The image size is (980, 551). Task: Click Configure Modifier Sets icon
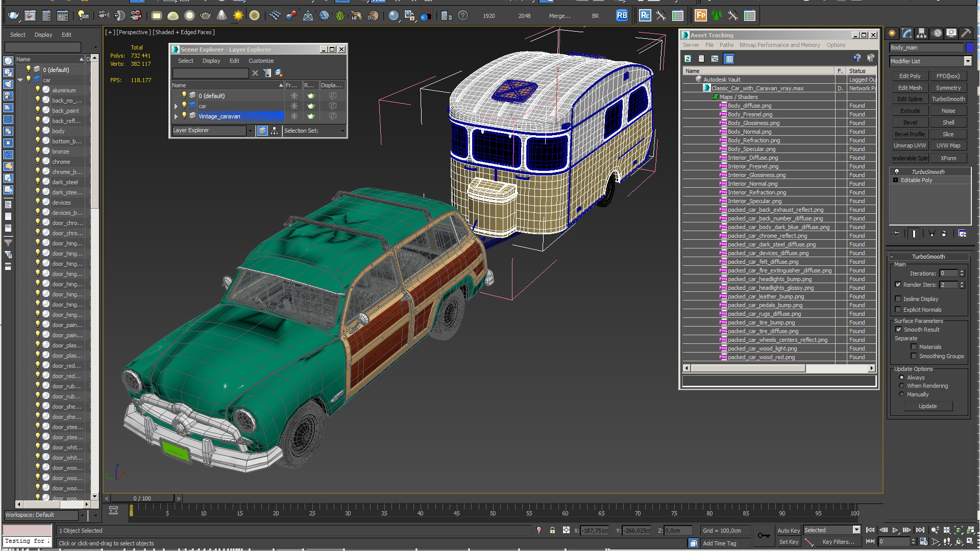[963, 233]
